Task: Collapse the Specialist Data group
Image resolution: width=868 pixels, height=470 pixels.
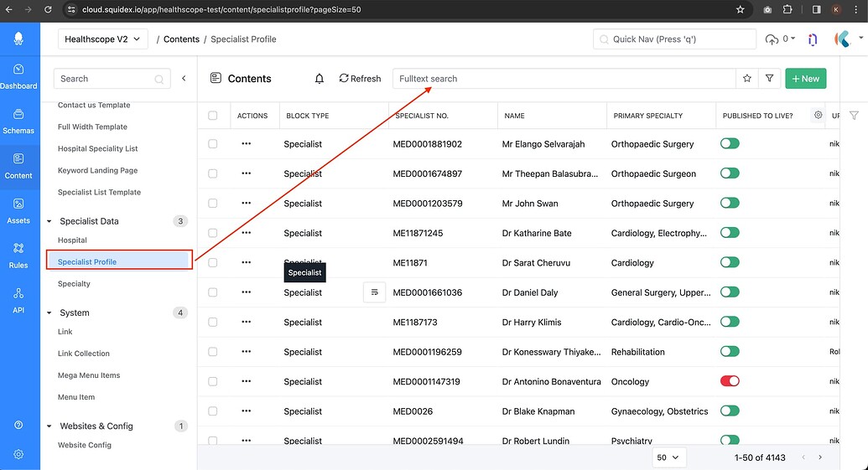Action: tap(49, 221)
